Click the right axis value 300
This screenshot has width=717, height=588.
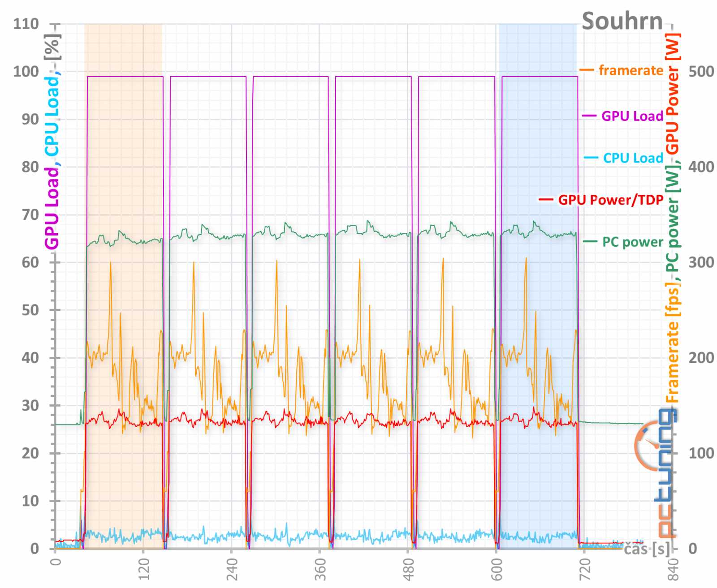[701, 262]
